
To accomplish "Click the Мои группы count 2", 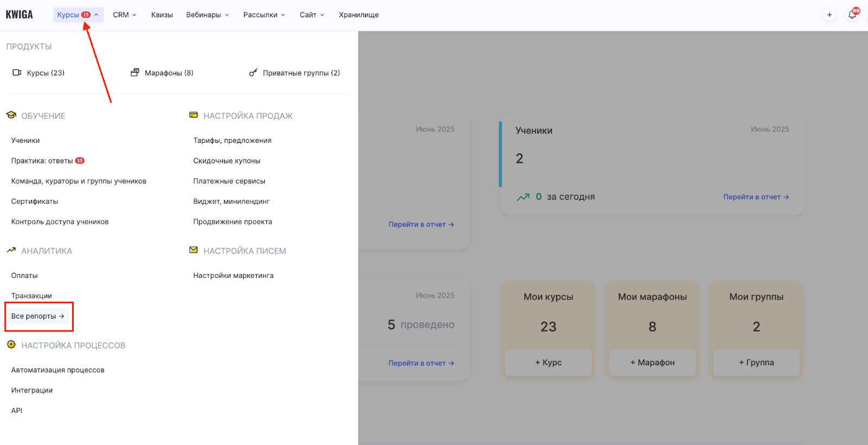I will coord(756,327).
